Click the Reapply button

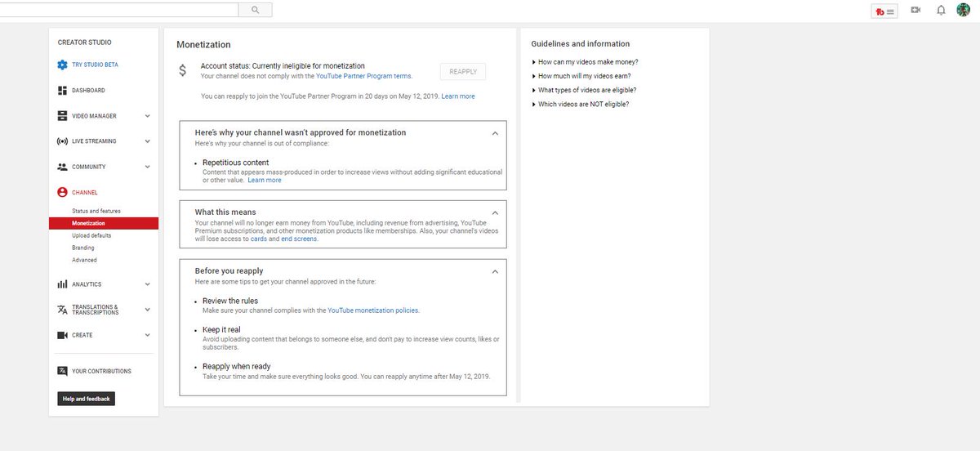click(463, 71)
